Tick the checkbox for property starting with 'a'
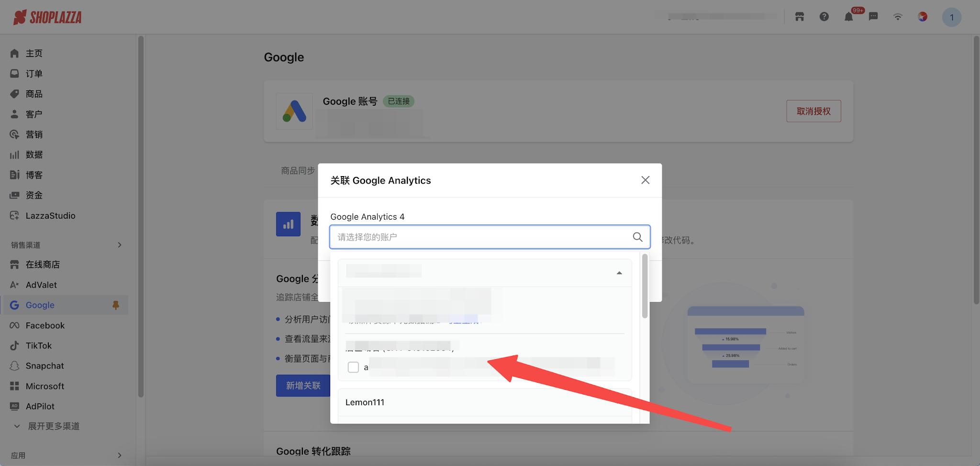Viewport: 980px width, 466px height. [353, 367]
